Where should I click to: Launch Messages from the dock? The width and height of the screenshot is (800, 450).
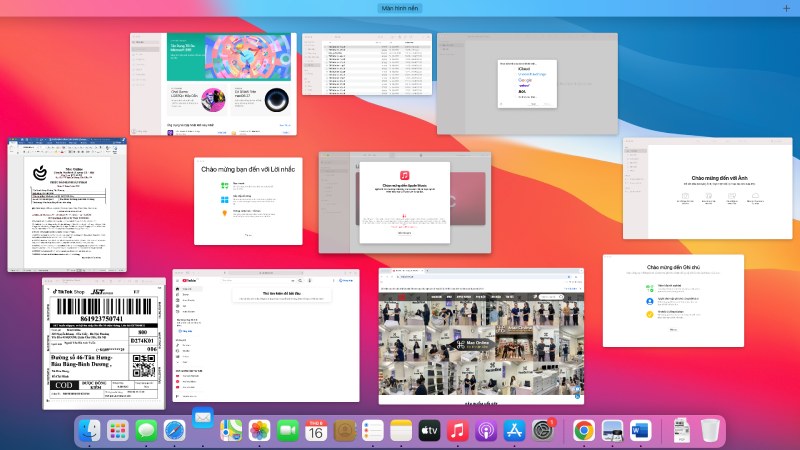(x=146, y=431)
